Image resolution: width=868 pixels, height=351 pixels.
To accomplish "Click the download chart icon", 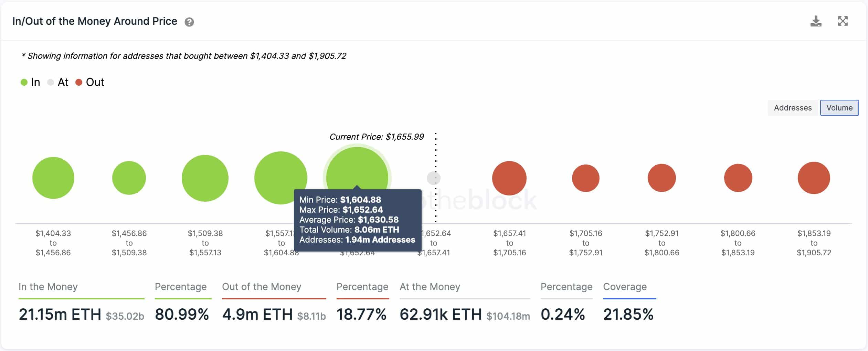I will tap(816, 21).
